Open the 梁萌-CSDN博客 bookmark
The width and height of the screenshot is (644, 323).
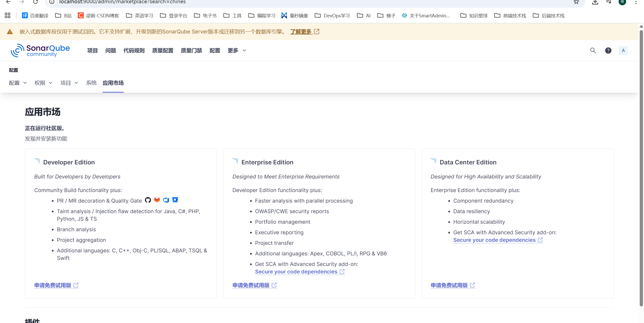[98, 16]
